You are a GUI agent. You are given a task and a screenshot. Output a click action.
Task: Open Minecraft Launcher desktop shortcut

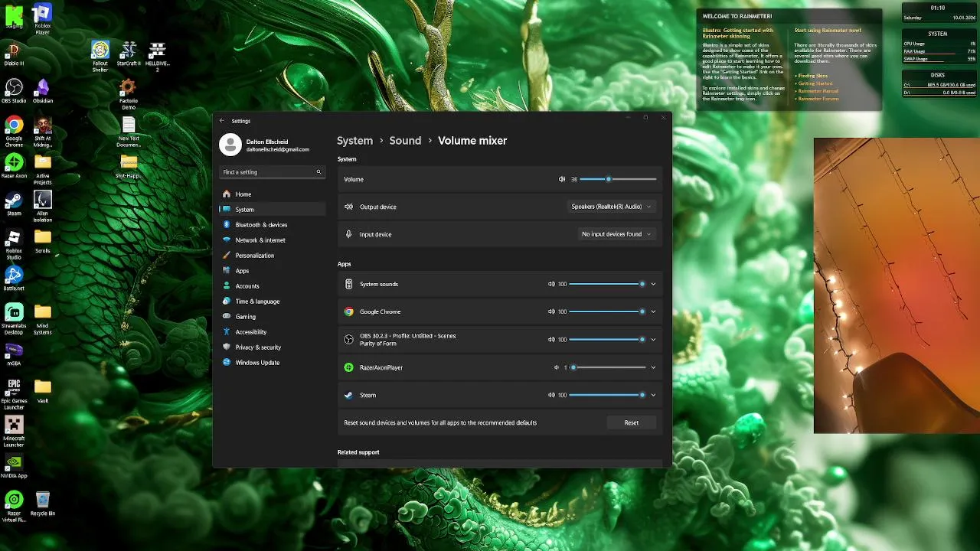(x=14, y=432)
